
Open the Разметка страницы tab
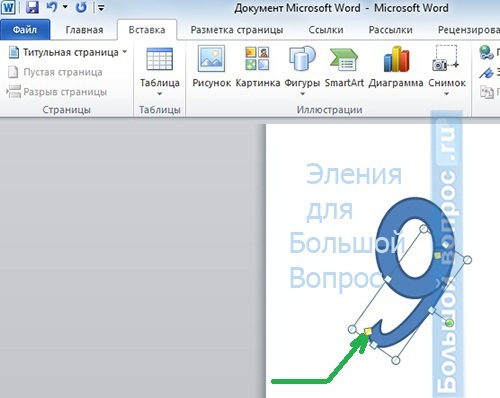point(237,30)
